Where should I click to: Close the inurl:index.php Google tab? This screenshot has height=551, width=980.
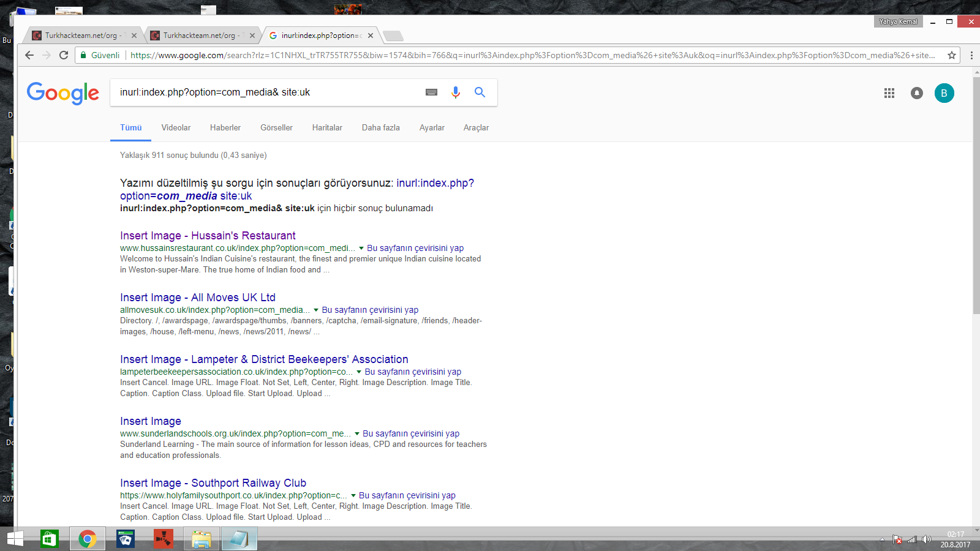[371, 36]
